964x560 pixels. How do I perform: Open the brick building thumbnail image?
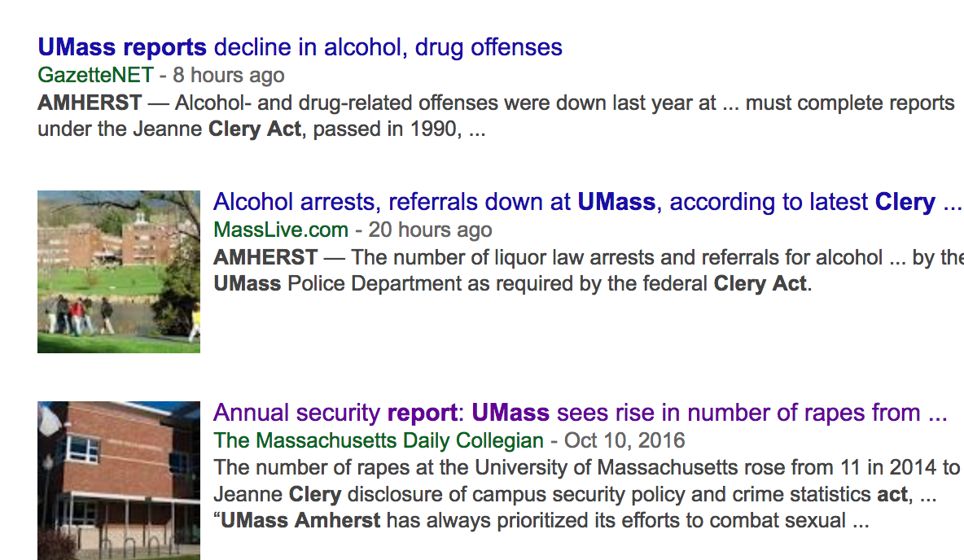click(119, 481)
